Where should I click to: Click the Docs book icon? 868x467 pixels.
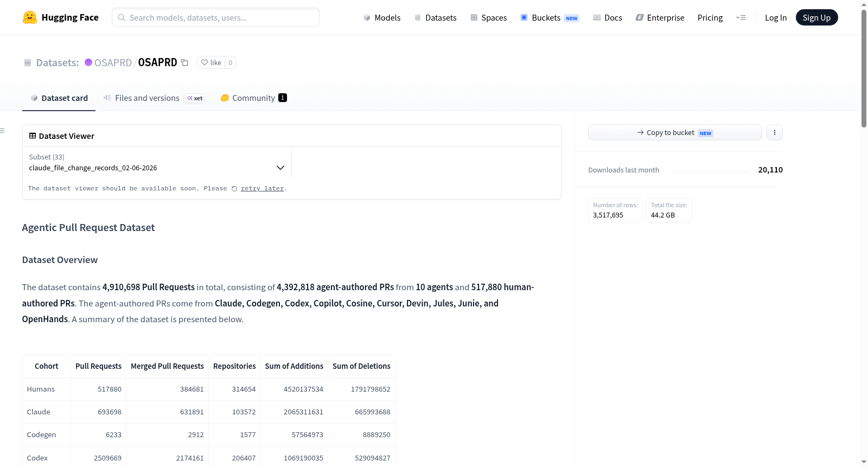click(597, 17)
